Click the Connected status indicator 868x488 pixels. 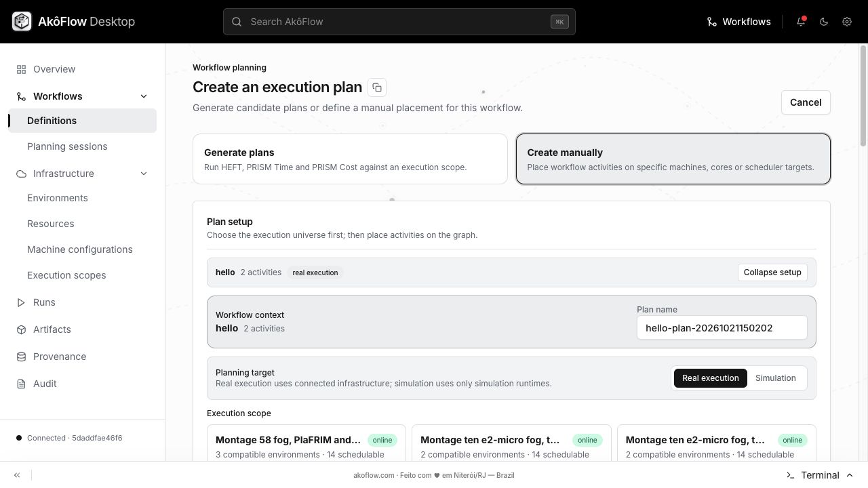(x=69, y=438)
